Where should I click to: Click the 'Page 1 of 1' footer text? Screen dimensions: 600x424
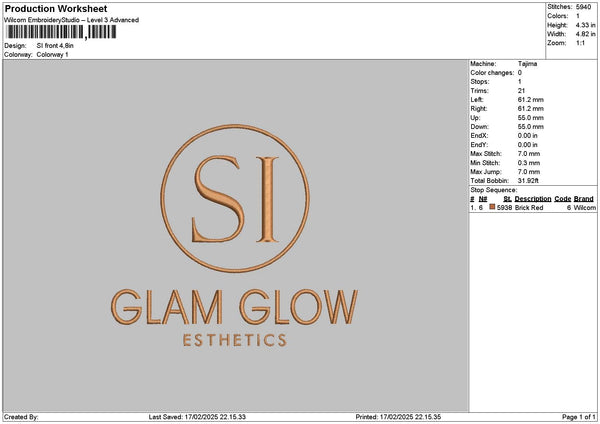click(x=579, y=417)
